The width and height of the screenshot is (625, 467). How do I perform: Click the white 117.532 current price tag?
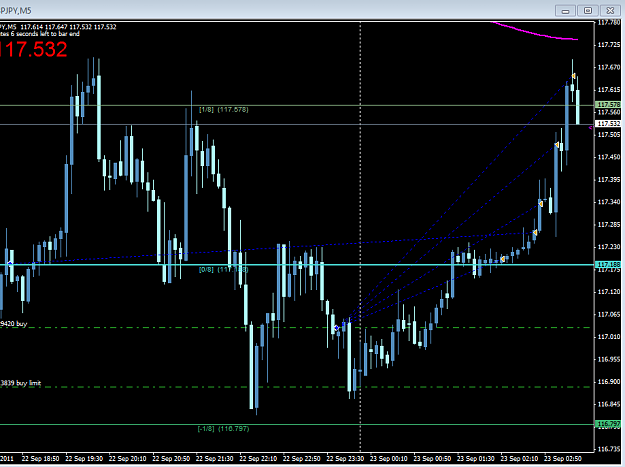608,124
